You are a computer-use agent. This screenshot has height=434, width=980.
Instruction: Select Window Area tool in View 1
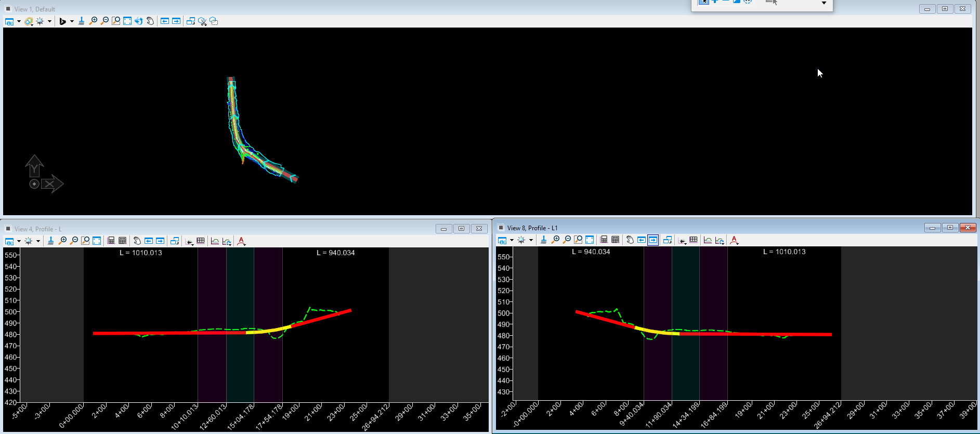[x=116, y=21]
